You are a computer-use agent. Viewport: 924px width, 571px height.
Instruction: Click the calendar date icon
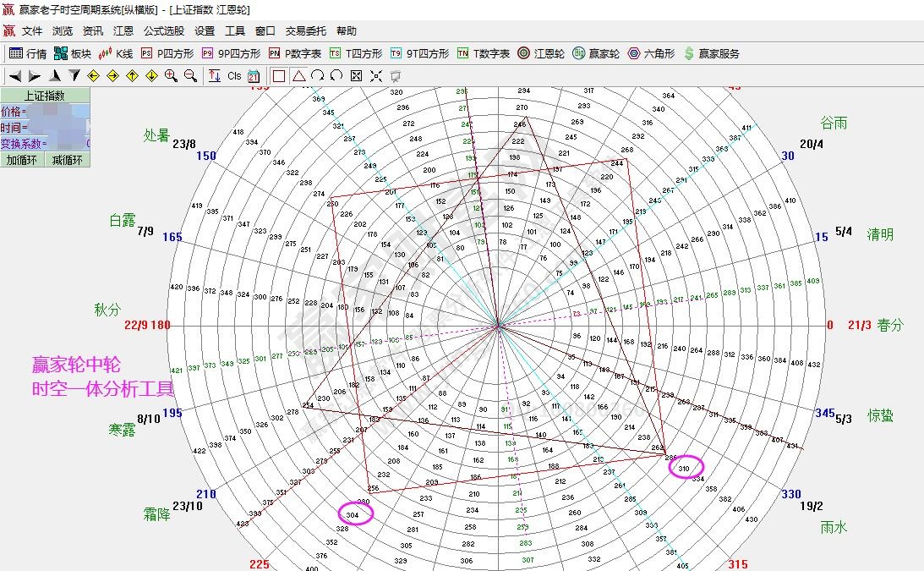click(254, 75)
